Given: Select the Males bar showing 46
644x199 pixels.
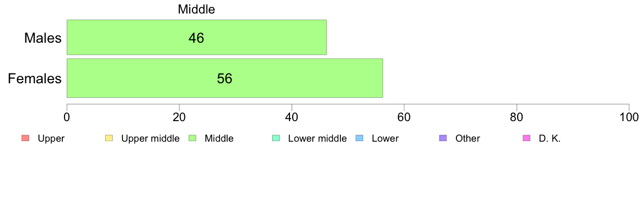Looking at the screenshot, I should click(x=196, y=37).
